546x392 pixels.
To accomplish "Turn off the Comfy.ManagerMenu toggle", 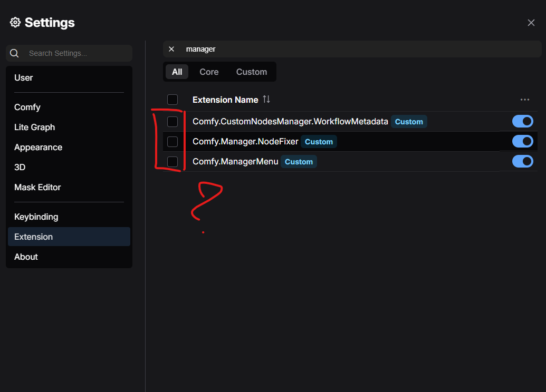I will [x=523, y=161].
